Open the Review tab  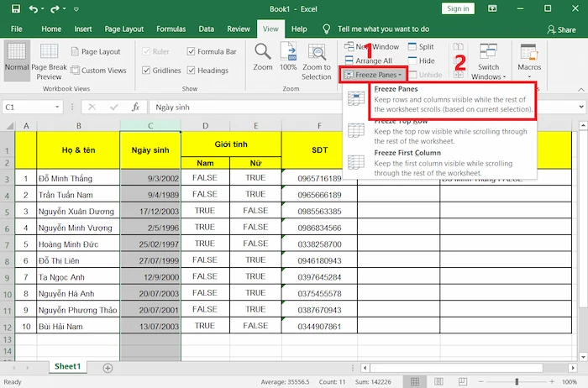click(x=239, y=29)
